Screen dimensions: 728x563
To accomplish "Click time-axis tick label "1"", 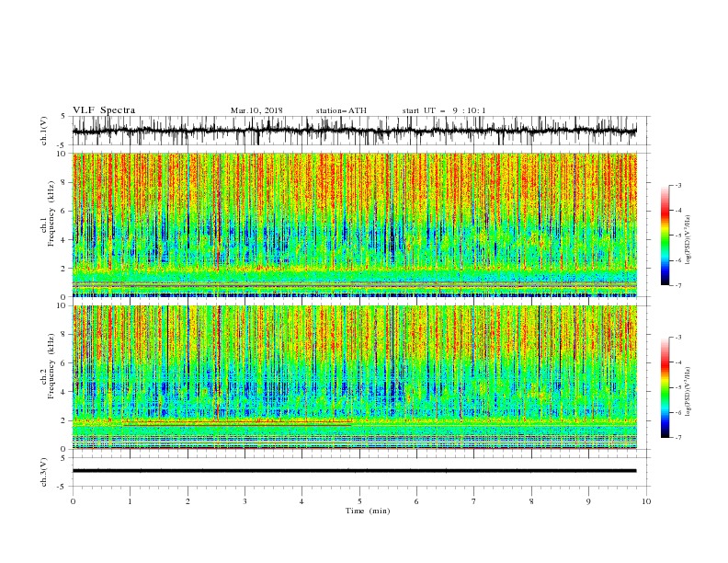I will (x=130, y=501).
